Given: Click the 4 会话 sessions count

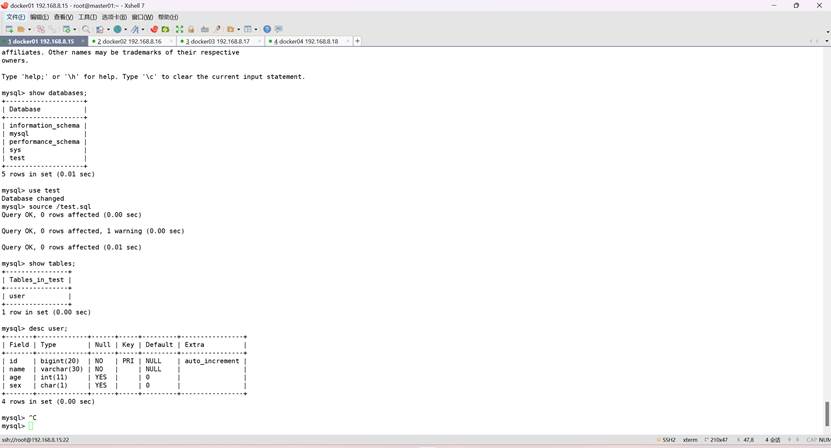Looking at the screenshot, I should coord(773,440).
